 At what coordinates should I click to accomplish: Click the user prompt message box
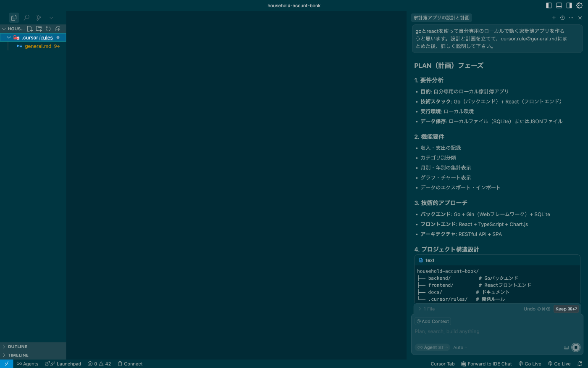coord(497,39)
